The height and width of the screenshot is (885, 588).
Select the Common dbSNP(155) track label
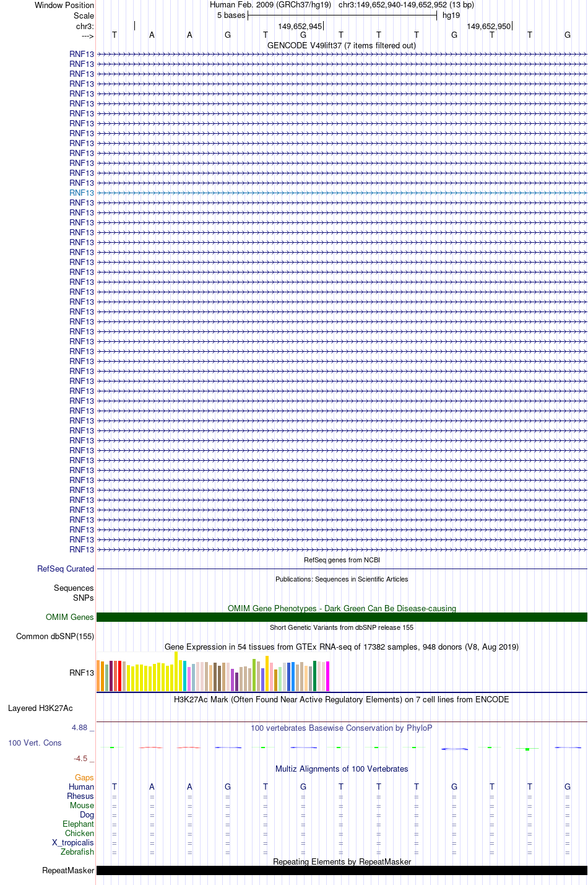click(x=55, y=636)
